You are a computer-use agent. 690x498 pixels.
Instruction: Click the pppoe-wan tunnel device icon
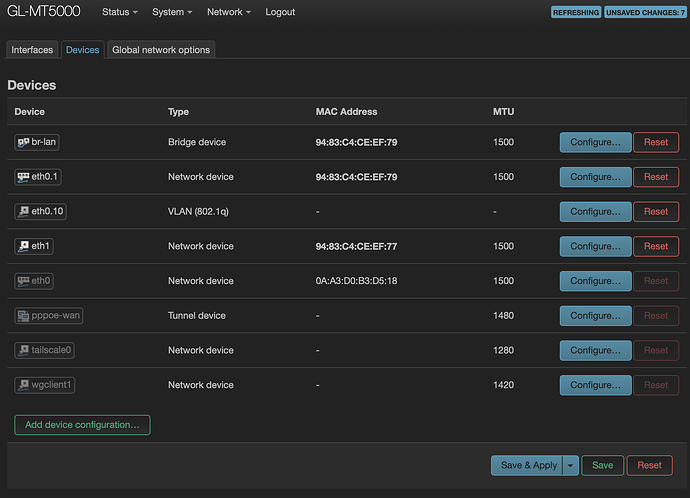pos(23,316)
